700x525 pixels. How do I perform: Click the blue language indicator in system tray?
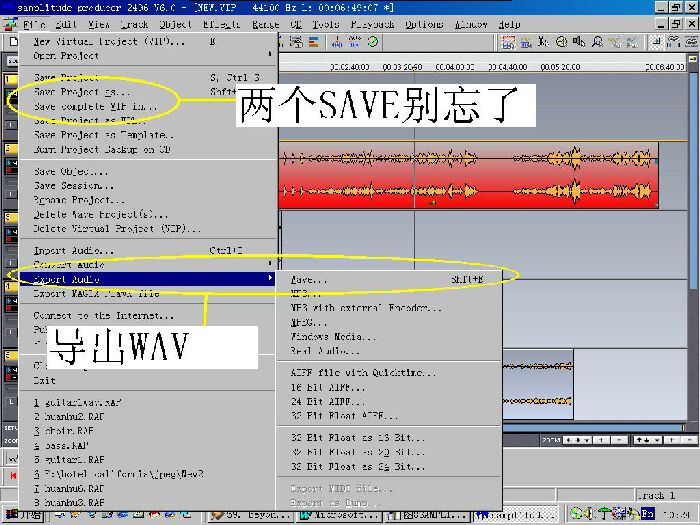coord(647,514)
